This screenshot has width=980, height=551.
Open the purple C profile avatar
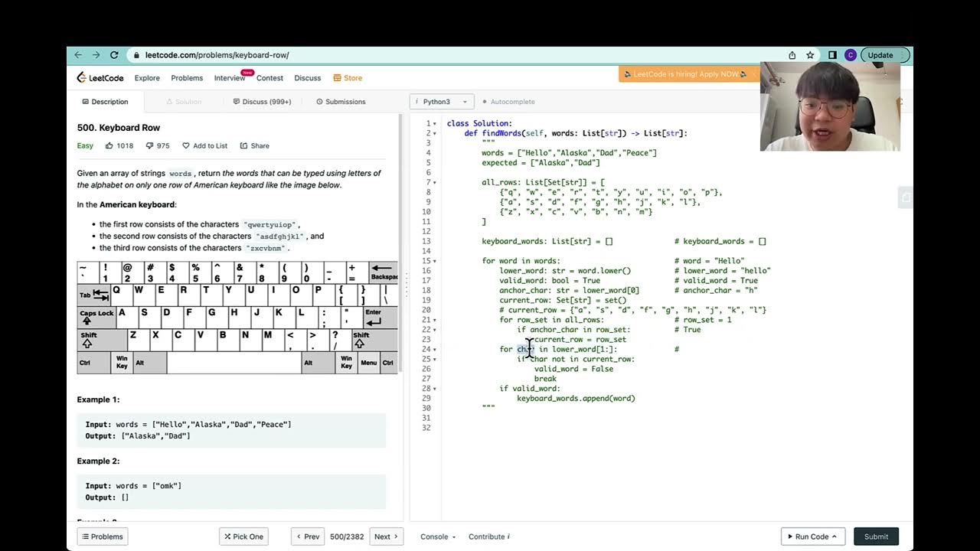[850, 55]
